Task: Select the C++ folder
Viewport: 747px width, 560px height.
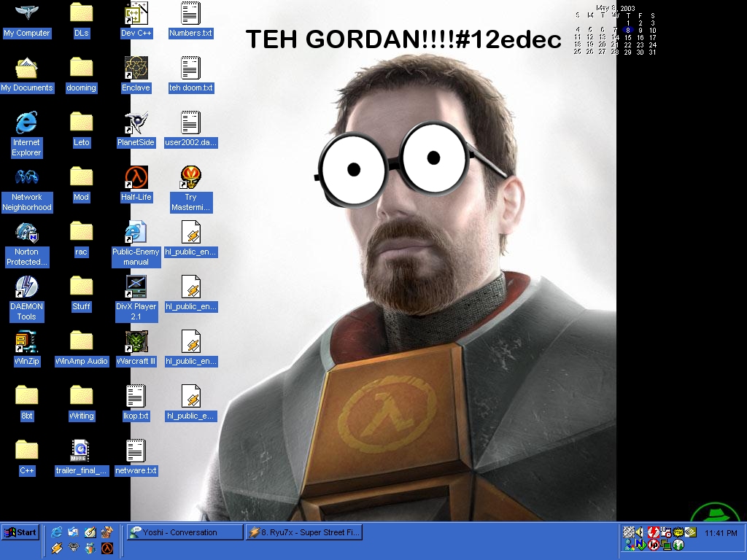Action: (x=27, y=458)
